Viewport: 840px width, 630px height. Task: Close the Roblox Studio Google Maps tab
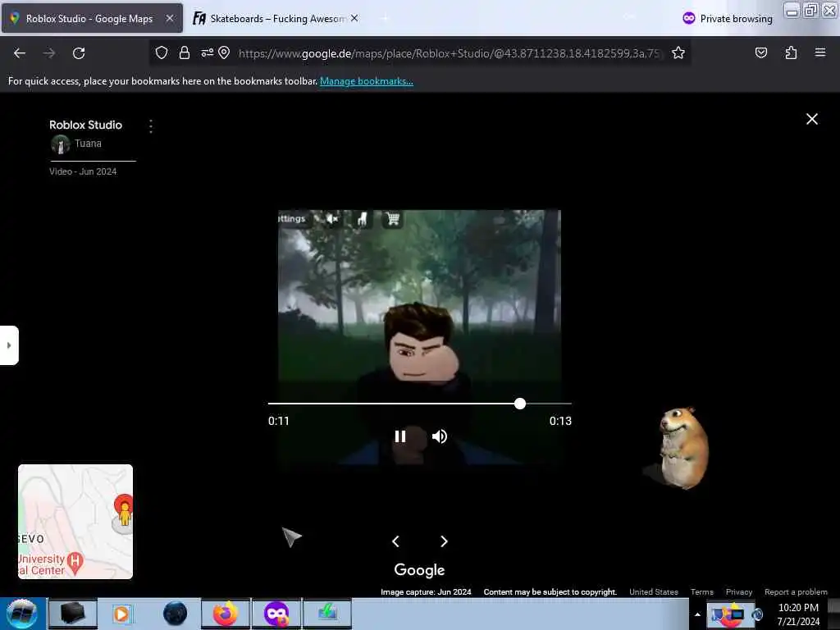pos(169,18)
